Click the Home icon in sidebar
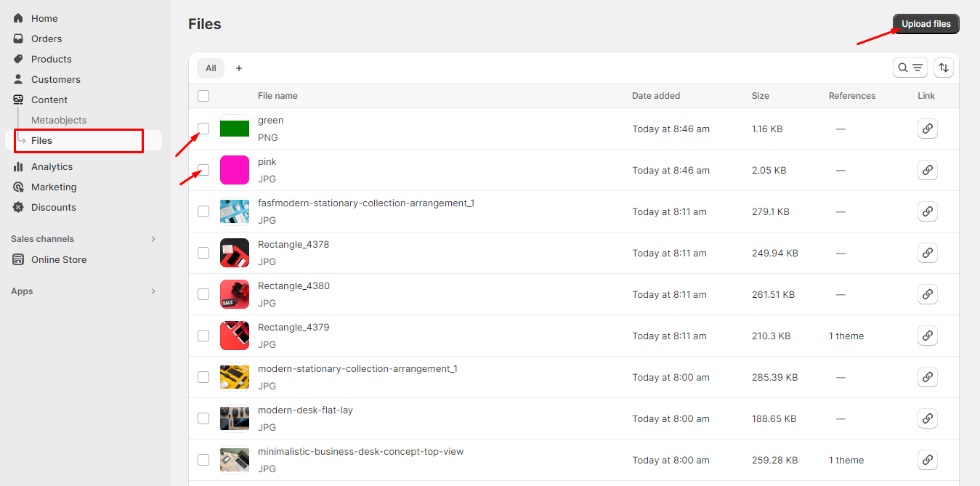Image resolution: width=980 pixels, height=486 pixels. pos(18,18)
